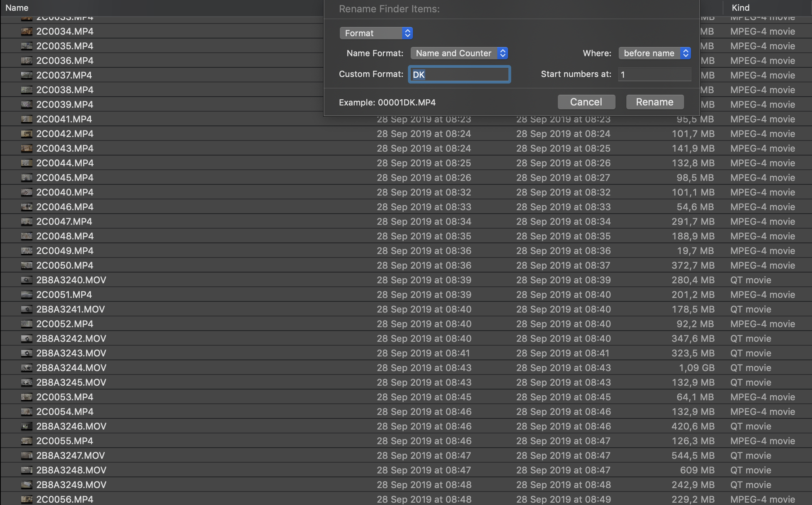812x505 pixels.
Task: Open the Where dropdown showing before name
Action: point(654,53)
